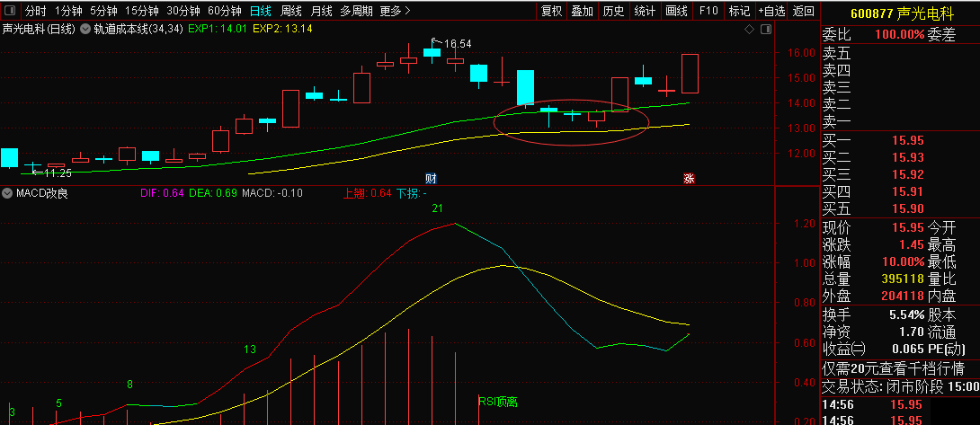Click the MACD改良 indicator name
This screenshot has width=980, height=425.
tap(41, 193)
